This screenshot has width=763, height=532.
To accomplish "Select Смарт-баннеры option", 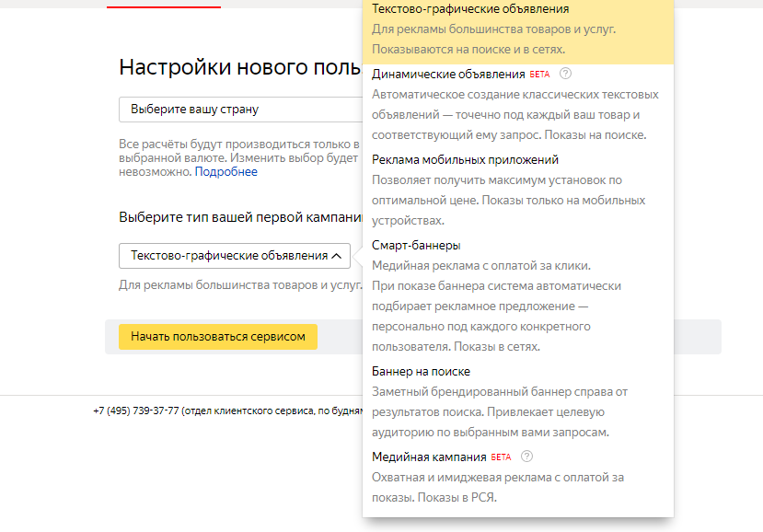I will pyautogui.click(x=416, y=245).
